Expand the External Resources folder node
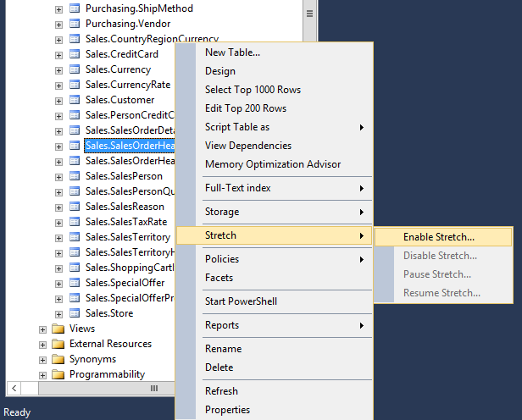 point(42,344)
